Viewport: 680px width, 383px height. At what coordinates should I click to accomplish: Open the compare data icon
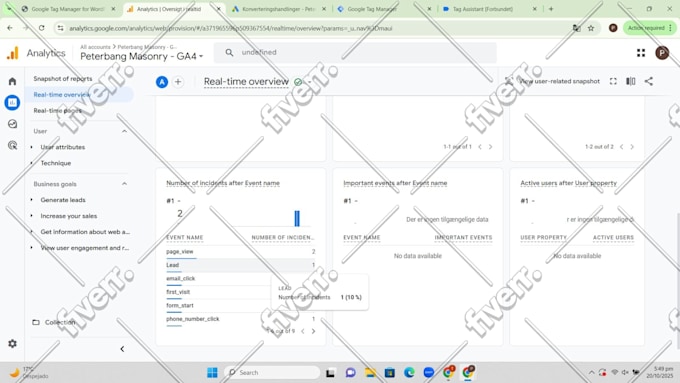[631, 81]
